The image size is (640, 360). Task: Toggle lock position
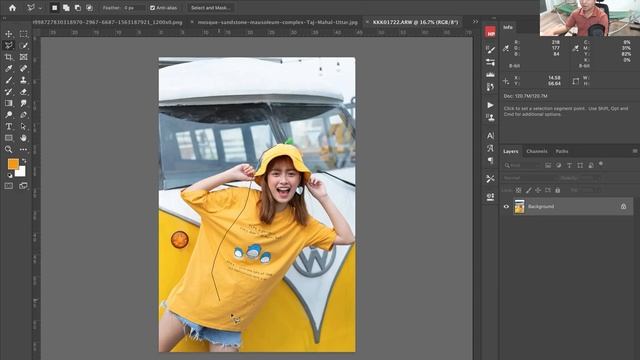(538, 190)
